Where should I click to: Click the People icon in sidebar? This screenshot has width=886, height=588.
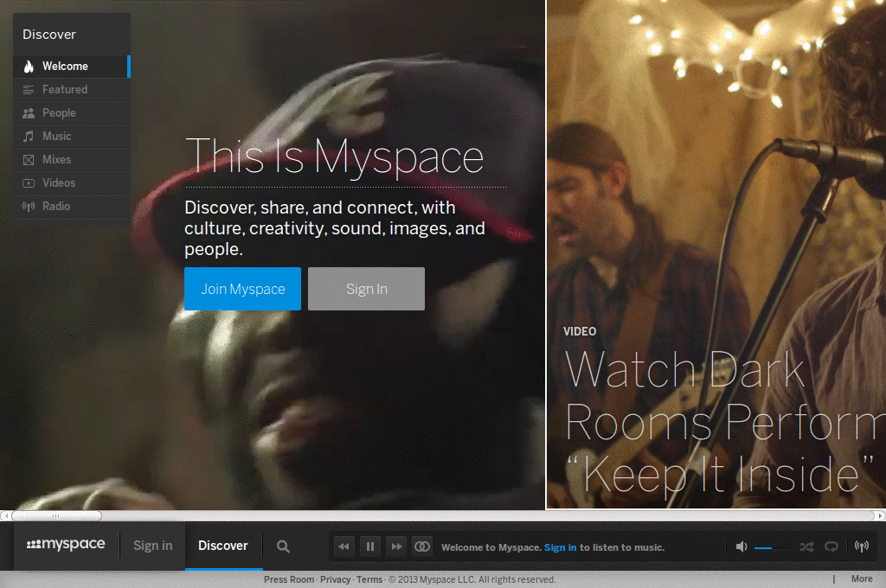29,113
